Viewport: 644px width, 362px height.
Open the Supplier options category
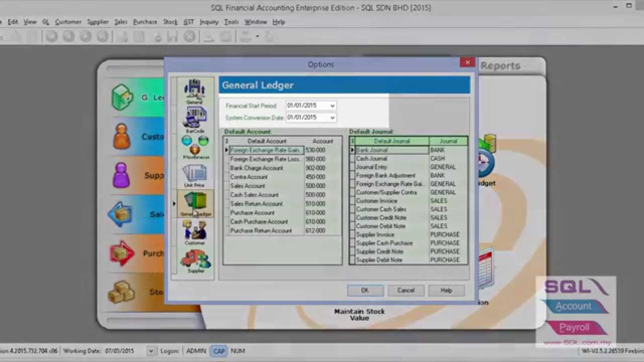tap(196, 260)
